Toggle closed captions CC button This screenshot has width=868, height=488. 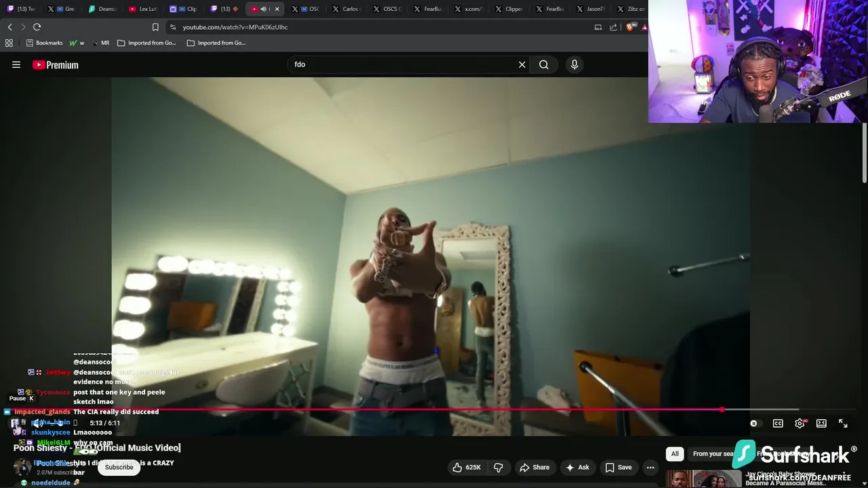tap(778, 424)
